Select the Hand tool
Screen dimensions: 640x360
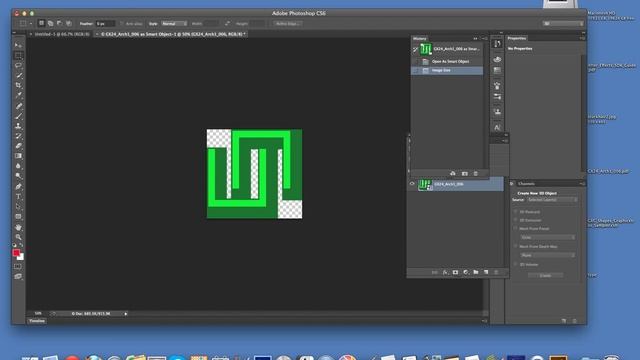point(18,227)
